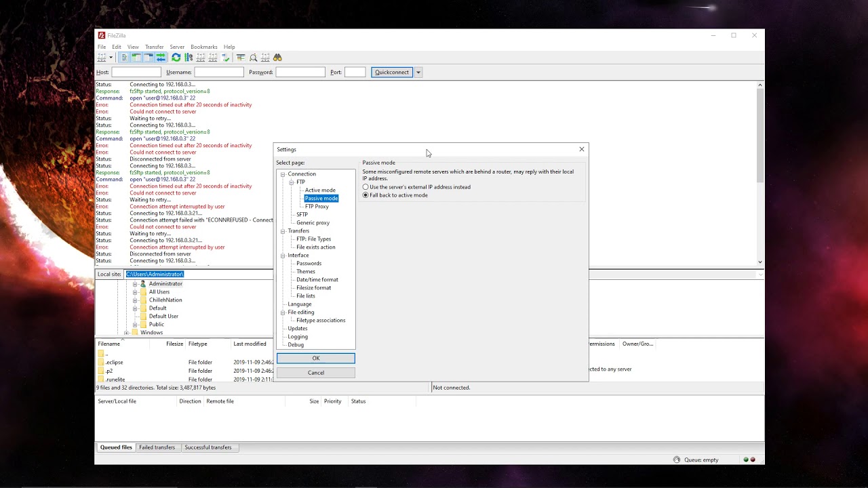Select Generic proxy in settings tree
Viewport: 868px width, 488px height.
[313, 223]
